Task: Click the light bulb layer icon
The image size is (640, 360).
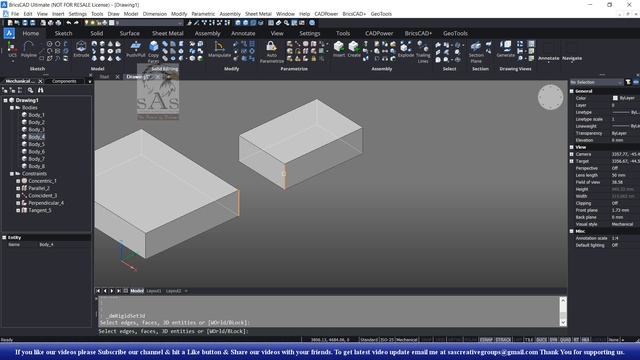Action: click(x=87, y=23)
